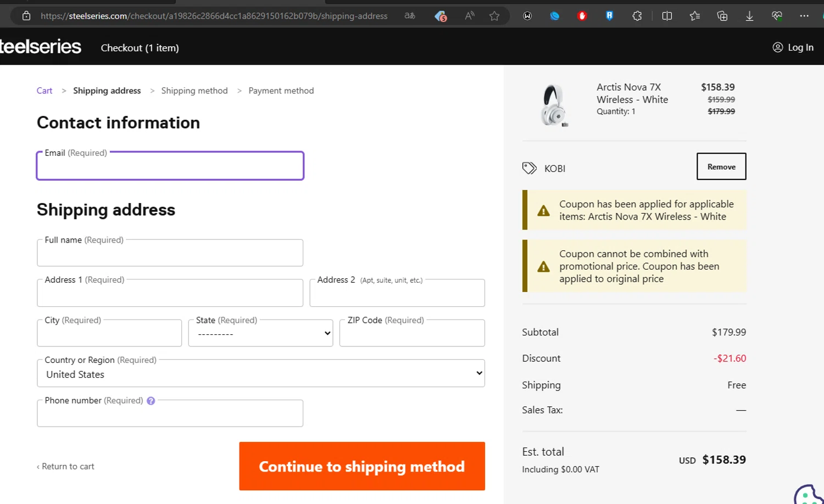This screenshot has width=824, height=504.
Task: Click the Phone number input field
Action: (170, 413)
